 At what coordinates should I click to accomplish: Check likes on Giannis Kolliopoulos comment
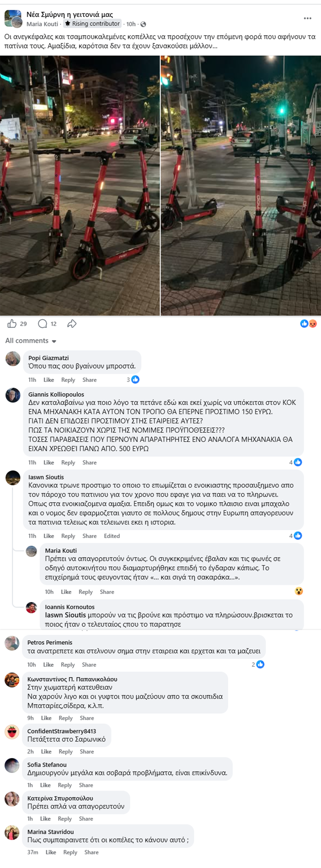[x=295, y=462]
